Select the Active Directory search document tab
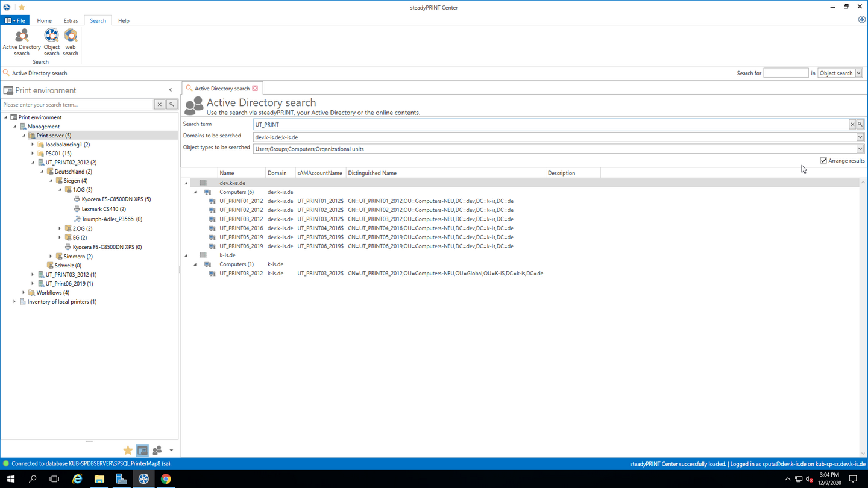Screen dimensions: 868x488 [x=221, y=88]
